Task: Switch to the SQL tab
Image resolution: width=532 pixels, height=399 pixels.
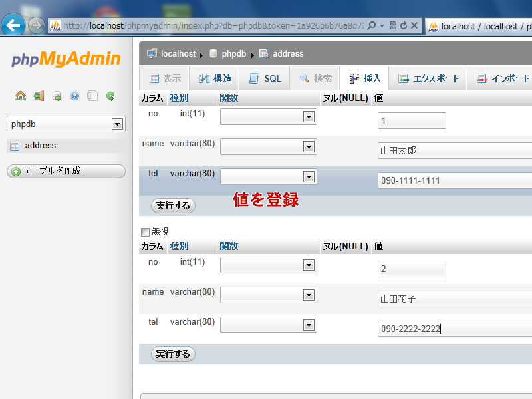Action: pos(265,78)
